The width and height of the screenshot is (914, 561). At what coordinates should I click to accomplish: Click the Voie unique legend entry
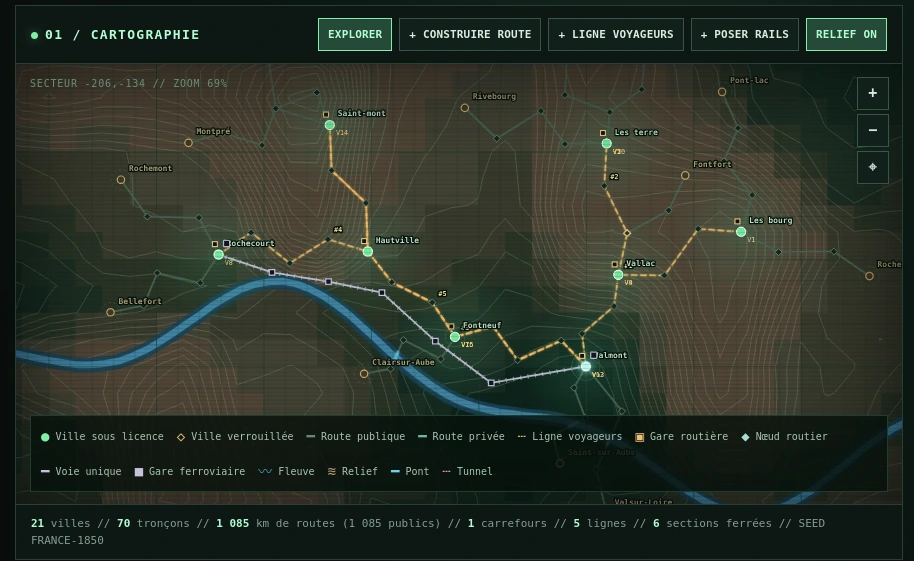(81, 471)
